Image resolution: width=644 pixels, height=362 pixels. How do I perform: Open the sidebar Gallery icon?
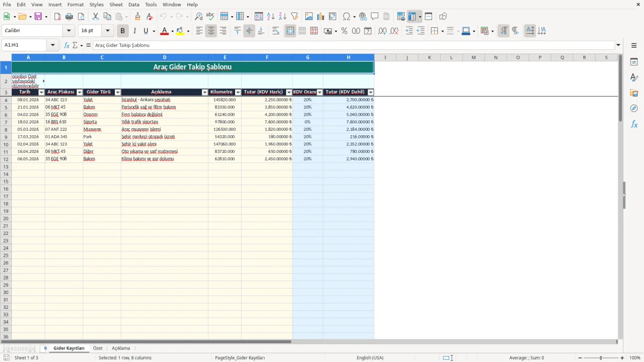click(634, 93)
